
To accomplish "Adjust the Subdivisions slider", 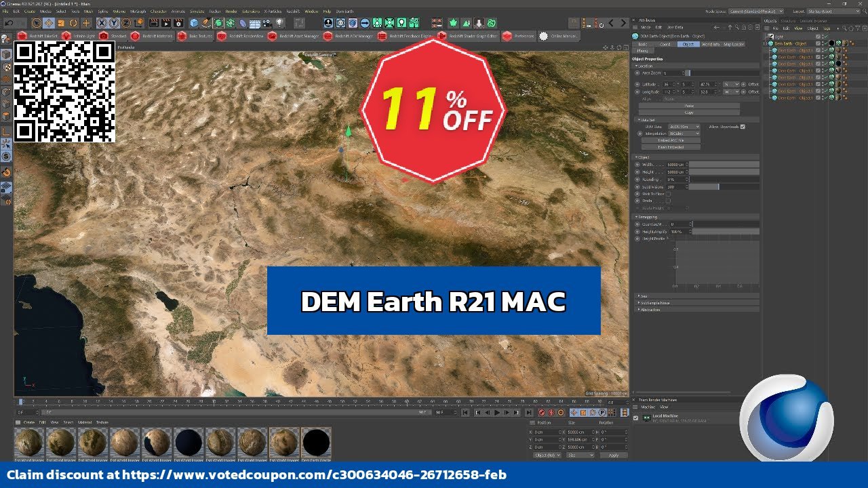I will (x=724, y=186).
